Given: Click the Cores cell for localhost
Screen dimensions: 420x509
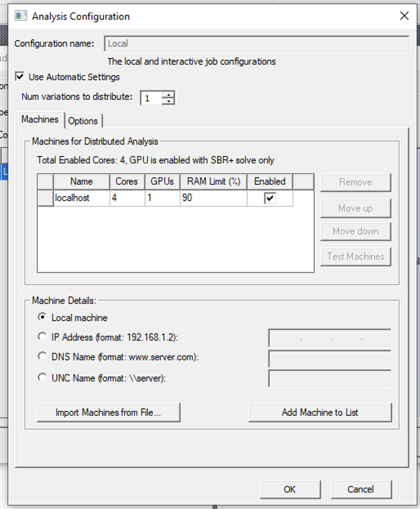Looking at the screenshot, I should pyautogui.click(x=127, y=198).
